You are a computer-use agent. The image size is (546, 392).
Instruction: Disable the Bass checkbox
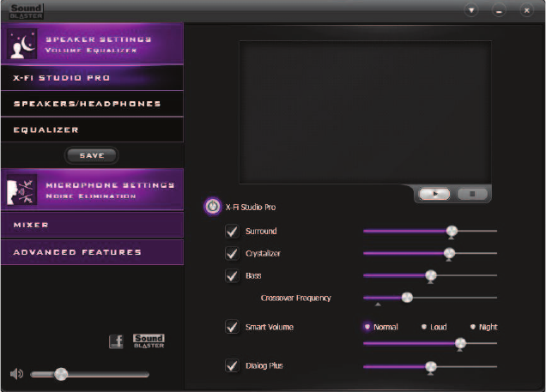[232, 275]
